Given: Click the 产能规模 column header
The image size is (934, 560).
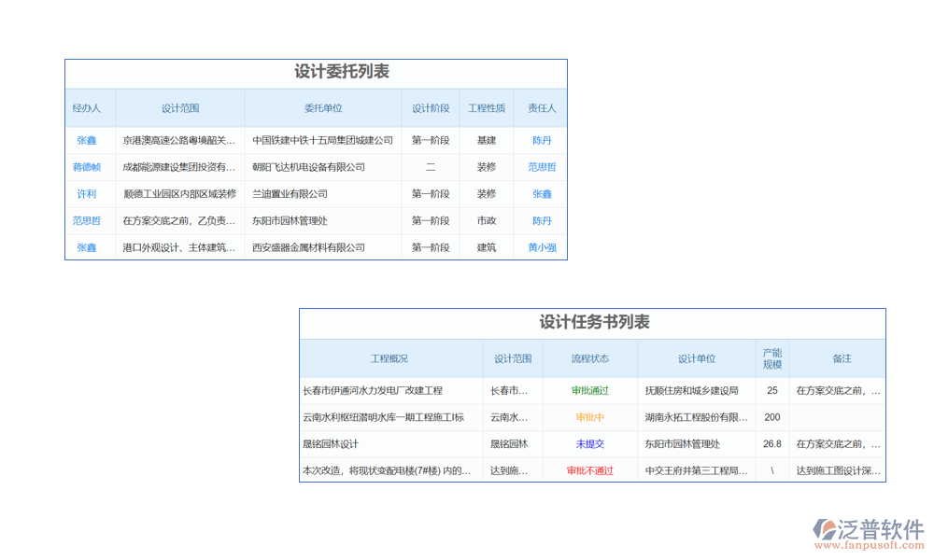Looking at the screenshot, I should (x=772, y=358).
